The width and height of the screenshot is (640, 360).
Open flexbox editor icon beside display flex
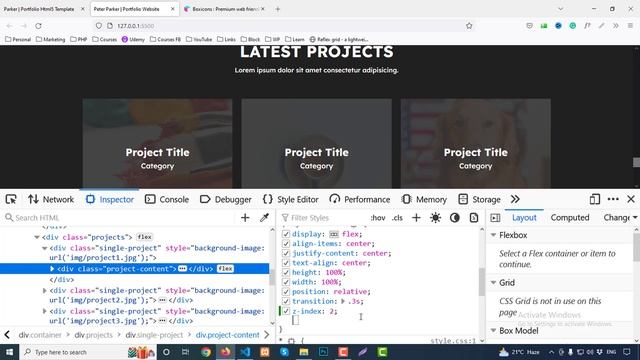(x=334, y=234)
